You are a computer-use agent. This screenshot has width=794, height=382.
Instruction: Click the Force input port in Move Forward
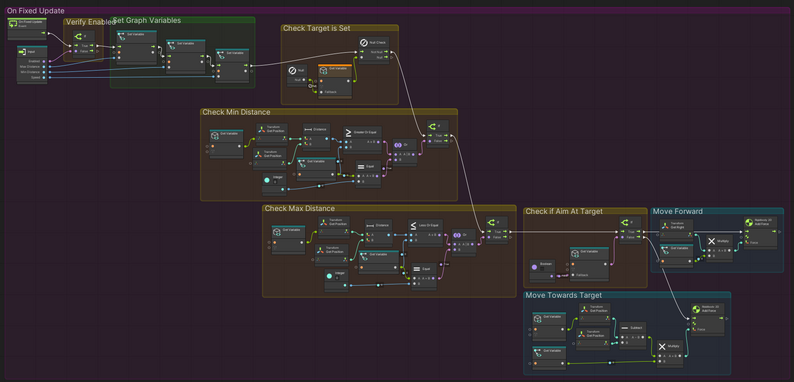tap(747, 243)
